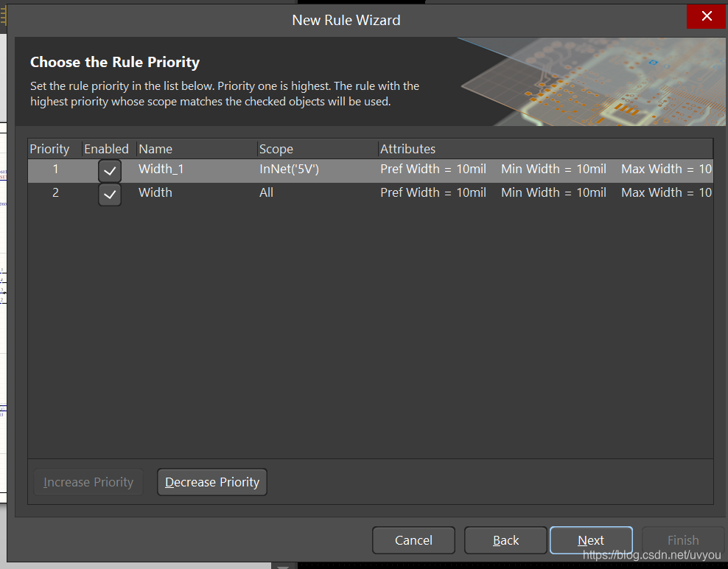Close the New Rule Wizard dialog
The height and width of the screenshot is (569, 728).
point(706,16)
